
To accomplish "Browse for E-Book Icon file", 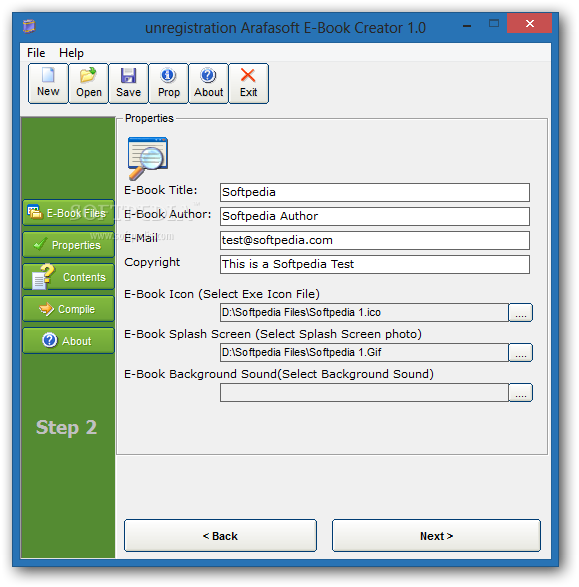I will pos(521,312).
